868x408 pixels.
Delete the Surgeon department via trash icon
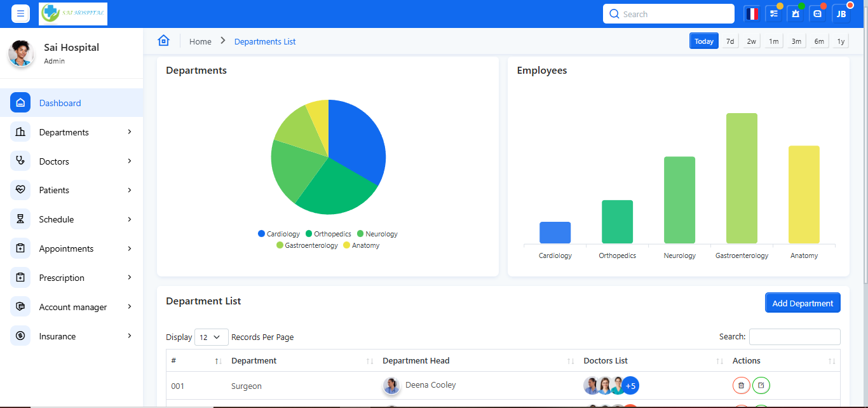[x=741, y=385]
